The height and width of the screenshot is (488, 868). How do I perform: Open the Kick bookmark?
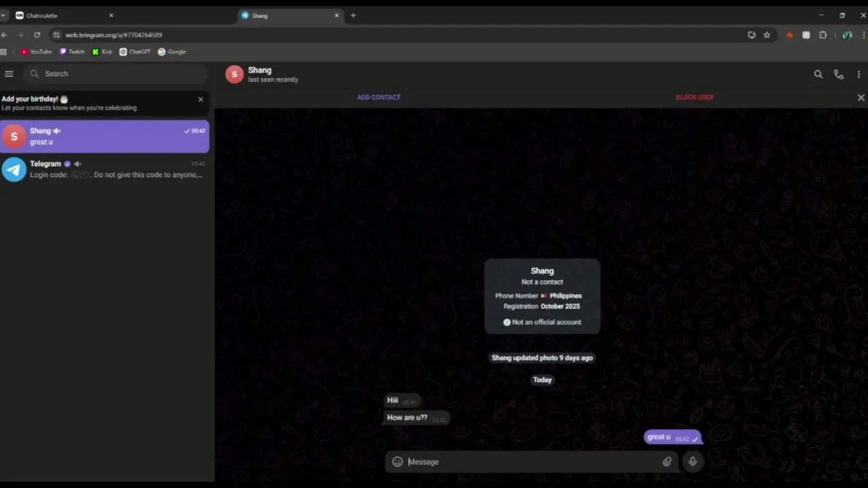[x=102, y=52]
